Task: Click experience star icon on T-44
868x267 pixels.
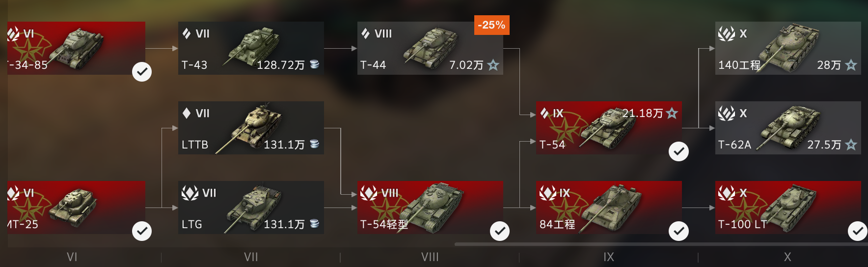Action: (x=493, y=65)
